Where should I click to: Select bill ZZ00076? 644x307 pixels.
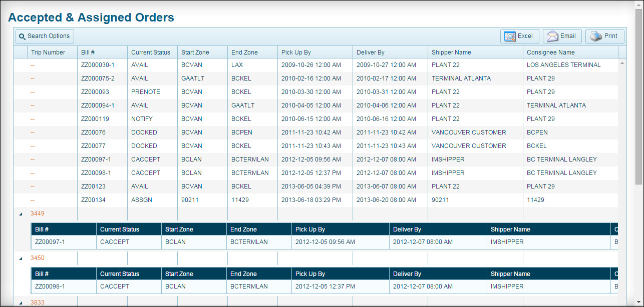tap(93, 132)
